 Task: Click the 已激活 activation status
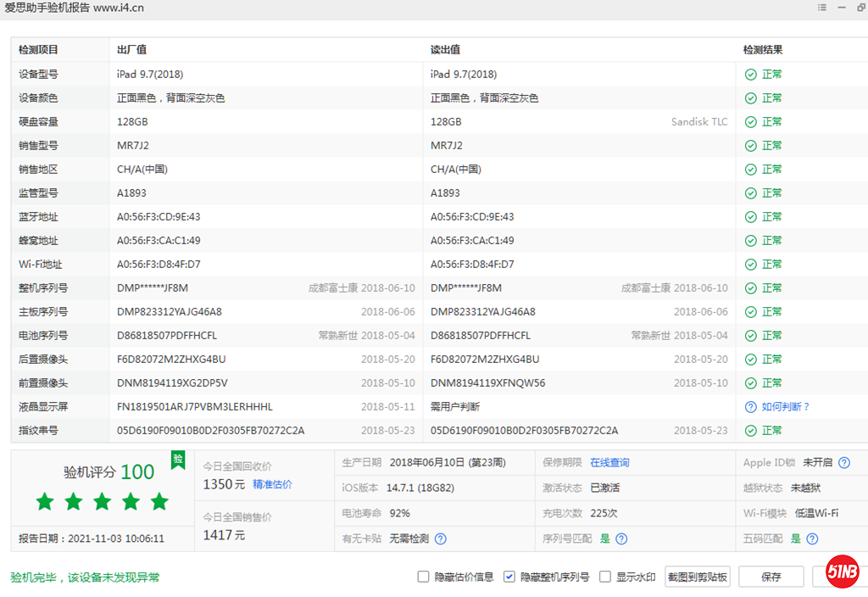point(605,488)
